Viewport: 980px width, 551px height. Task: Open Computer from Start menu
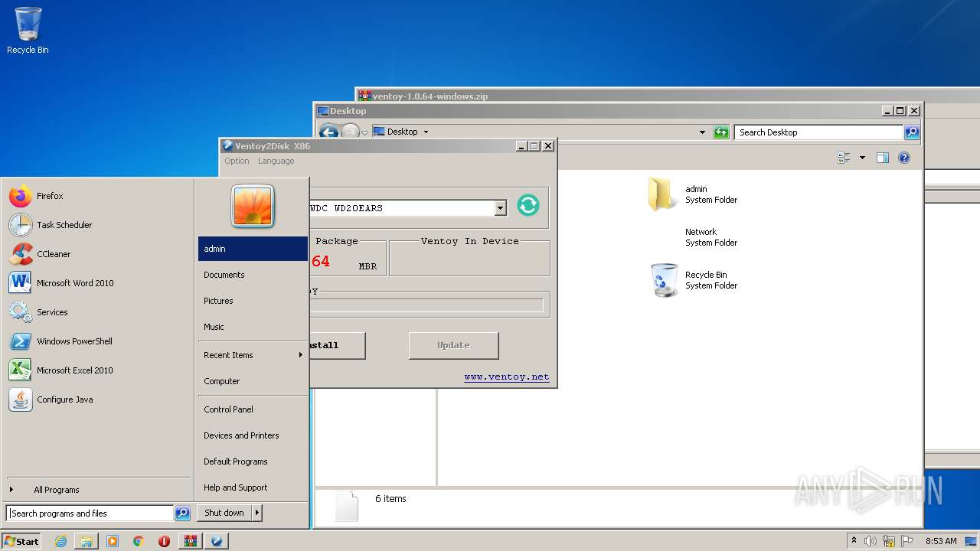[253, 381]
